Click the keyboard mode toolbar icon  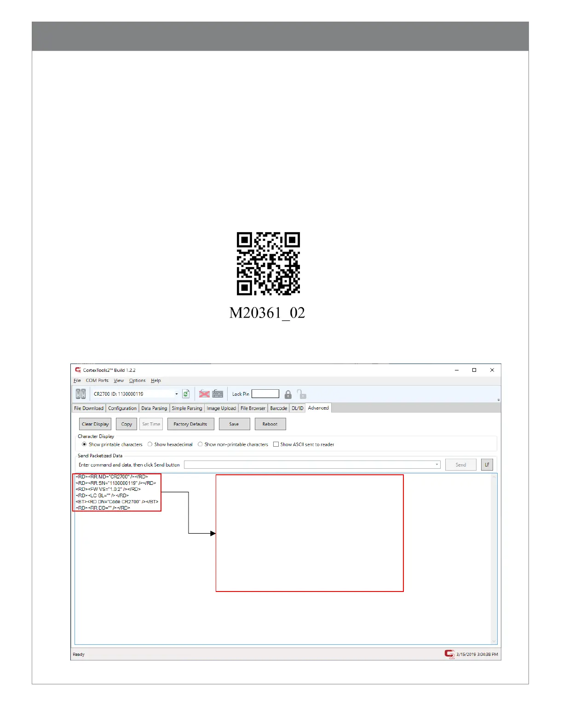[x=218, y=394]
